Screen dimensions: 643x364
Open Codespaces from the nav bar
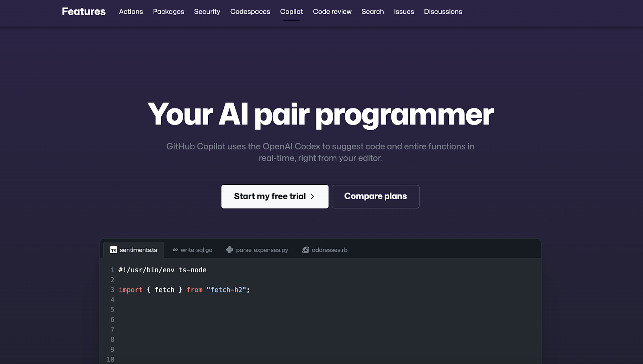coord(250,12)
